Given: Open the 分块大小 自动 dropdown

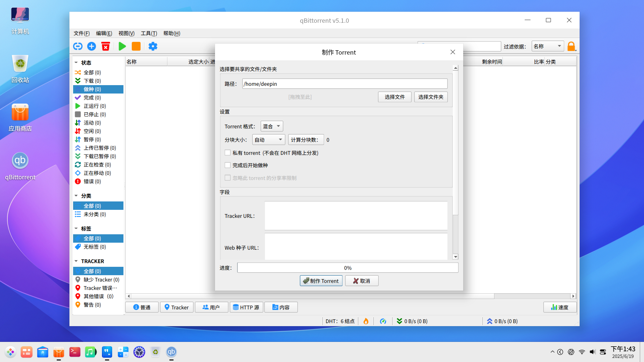Looking at the screenshot, I should pyautogui.click(x=269, y=140).
